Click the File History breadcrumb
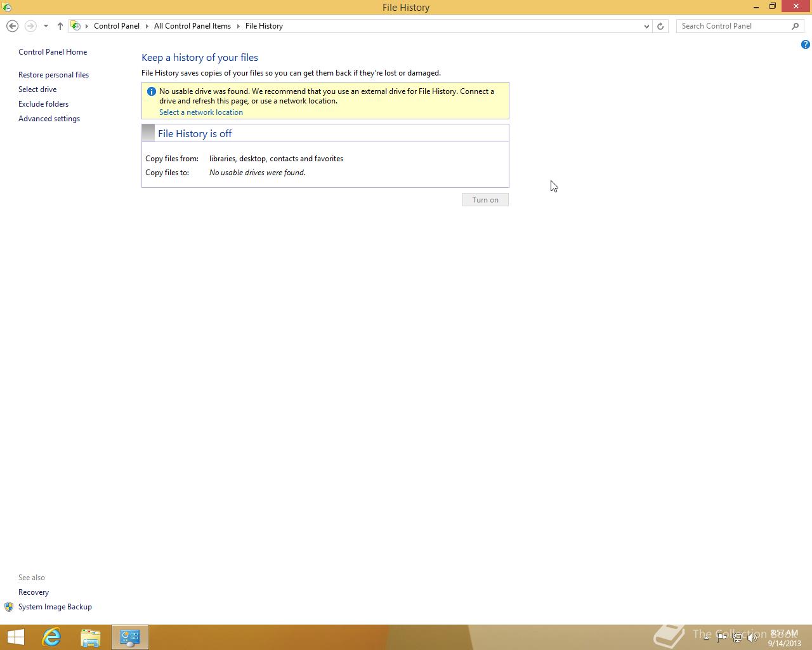The height and width of the screenshot is (650, 812). (264, 26)
